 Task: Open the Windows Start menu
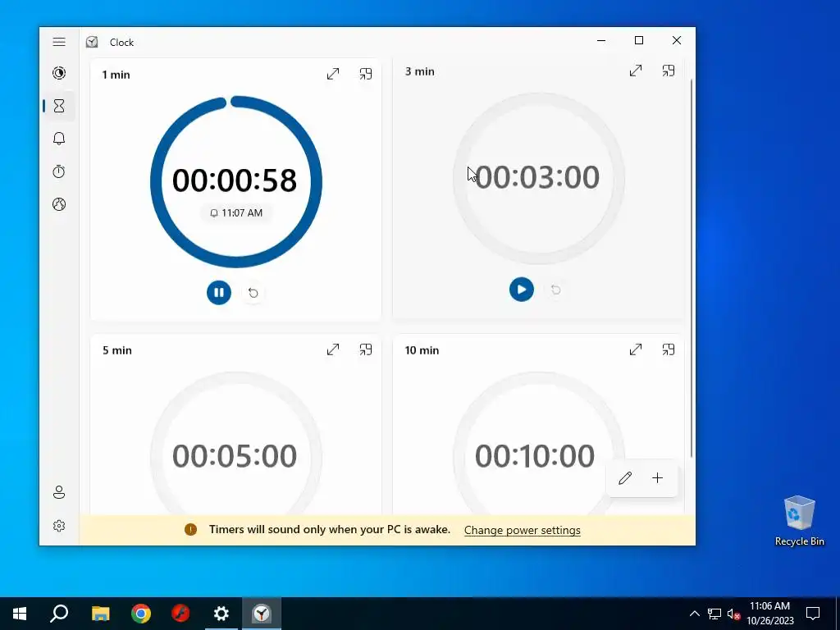pyautogui.click(x=20, y=614)
